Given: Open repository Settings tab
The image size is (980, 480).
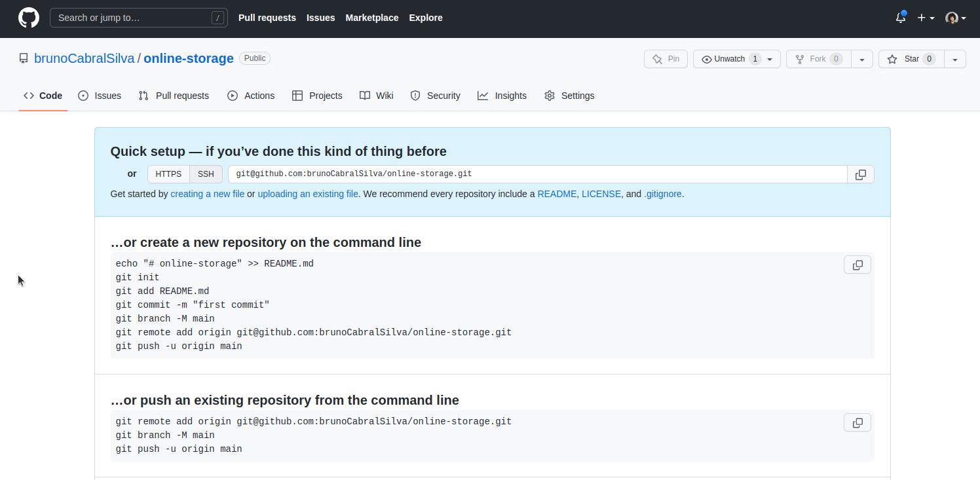Looking at the screenshot, I should 569,96.
